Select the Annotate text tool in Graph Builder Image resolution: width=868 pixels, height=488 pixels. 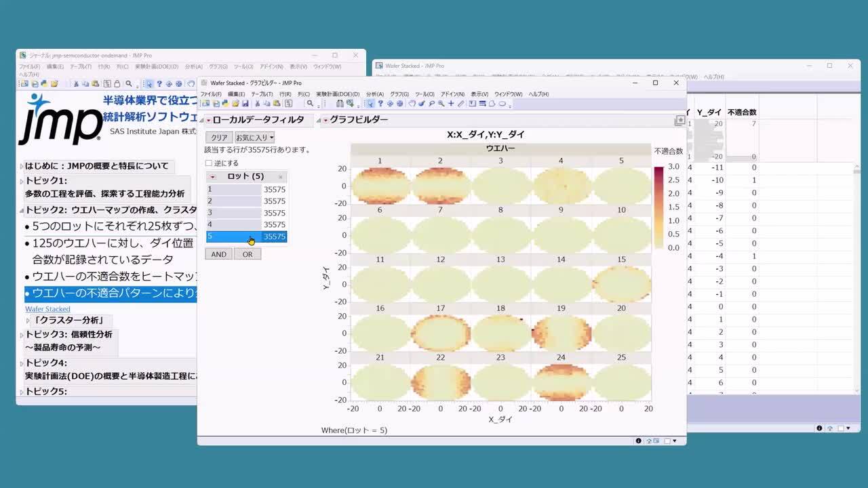pos(472,104)
